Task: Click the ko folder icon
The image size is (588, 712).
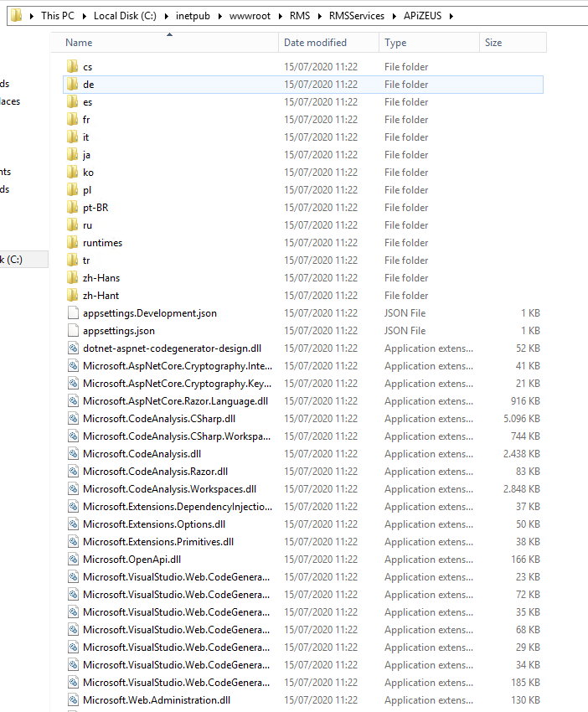Action: [x=72, y=173]
